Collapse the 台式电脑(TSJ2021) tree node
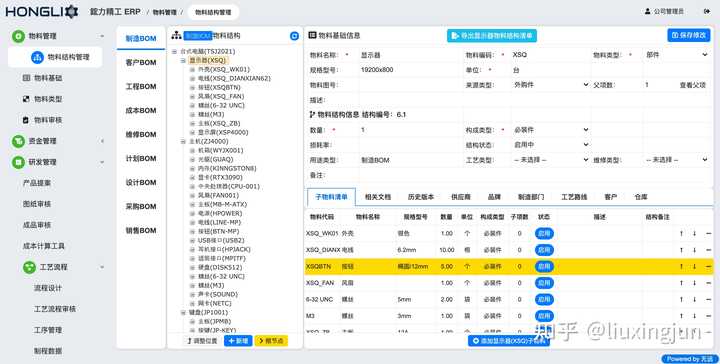The image size is (720, 364). tap(174, 51)
